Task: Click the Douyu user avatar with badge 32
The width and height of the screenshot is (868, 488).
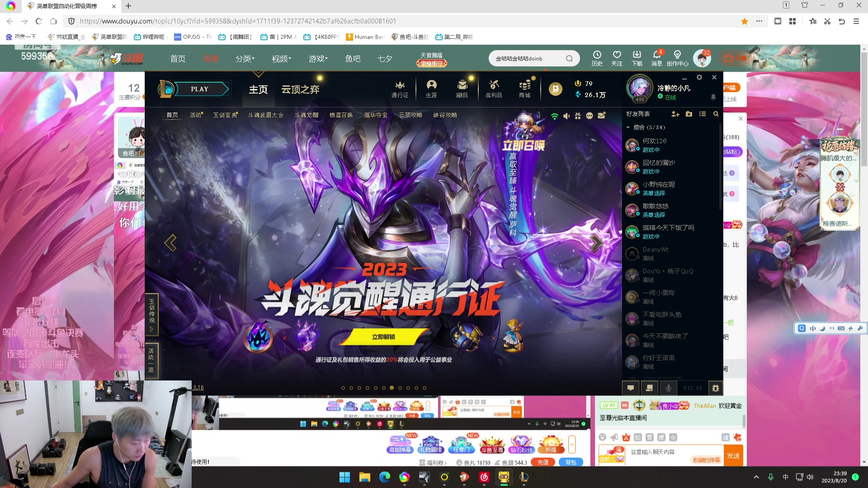Action: pyautogui.click(x=702, y=58)
